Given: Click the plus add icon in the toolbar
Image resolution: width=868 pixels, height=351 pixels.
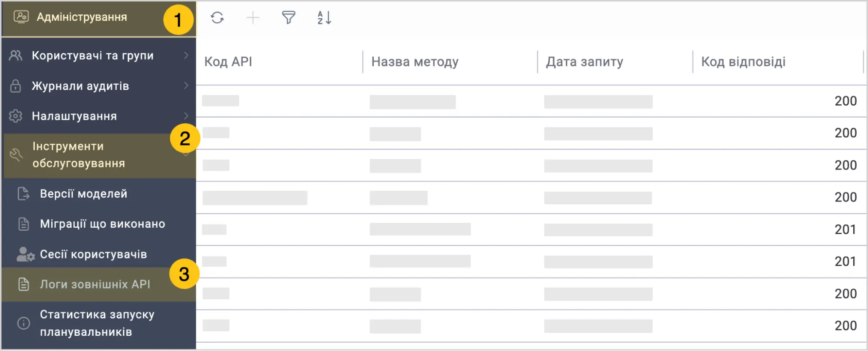Looking at the screenshot, I should (x=253, y=18).
